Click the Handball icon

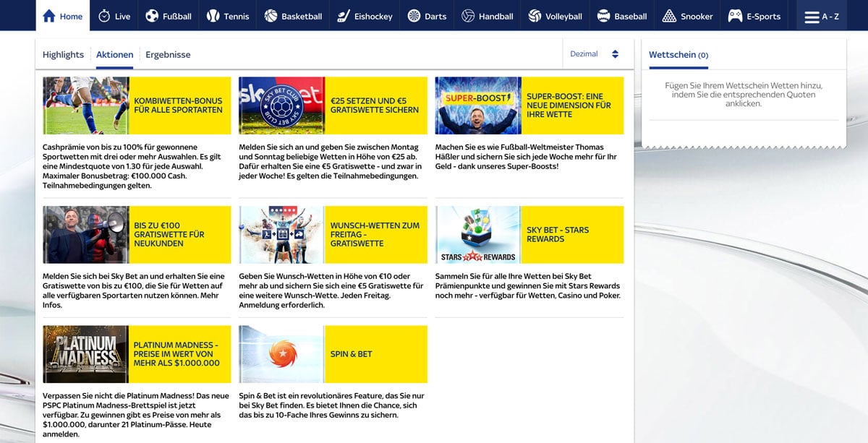(468, 16)
